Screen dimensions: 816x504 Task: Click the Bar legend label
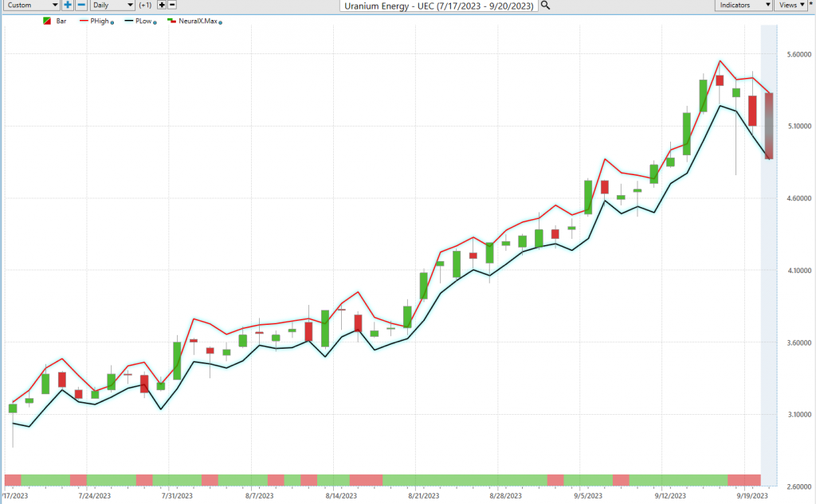61,21
